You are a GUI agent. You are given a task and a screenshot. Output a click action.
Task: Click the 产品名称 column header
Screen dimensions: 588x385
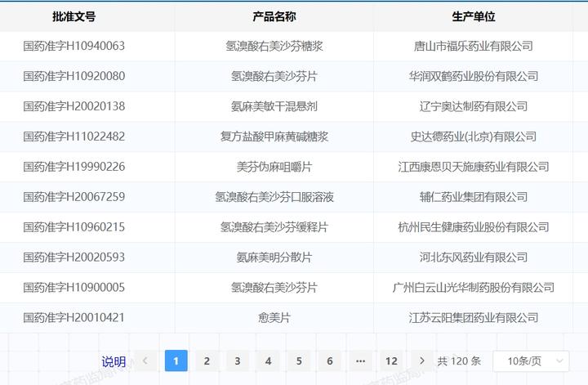pyautogui.click(x=274, y=16)
